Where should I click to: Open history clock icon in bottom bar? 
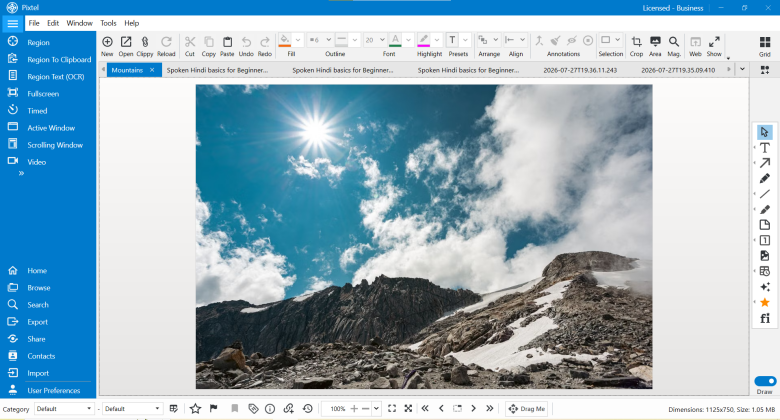point(307,409)
